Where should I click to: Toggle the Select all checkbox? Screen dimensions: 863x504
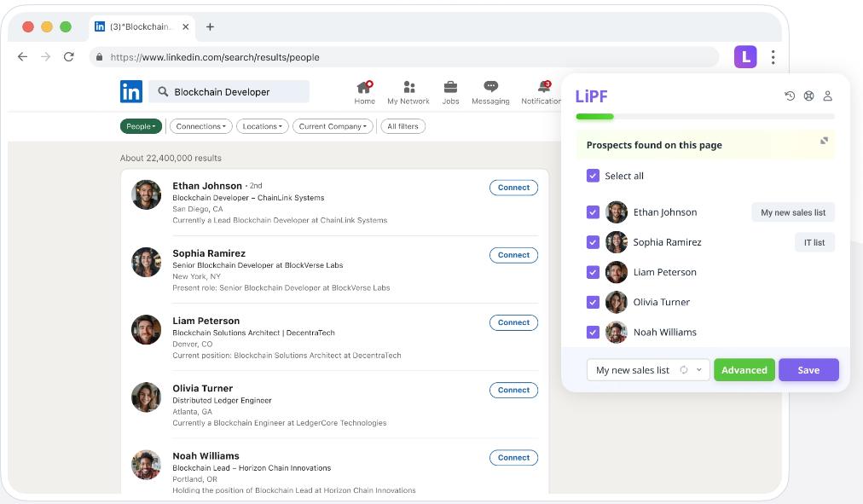(x=593, y=176)
